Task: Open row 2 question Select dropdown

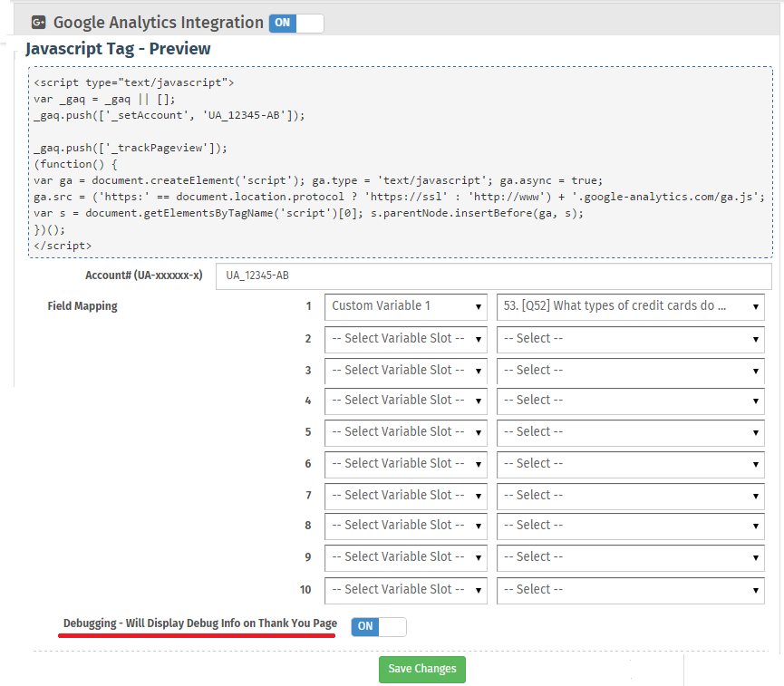Action: pos(631,339)
